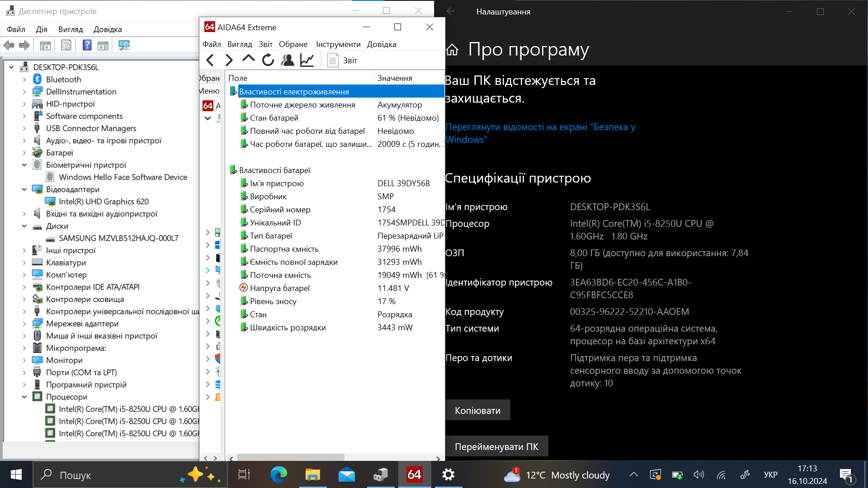Show hidden tray icons chevron
The width and height of the screenshot is (868, 488).
(634, 474)
